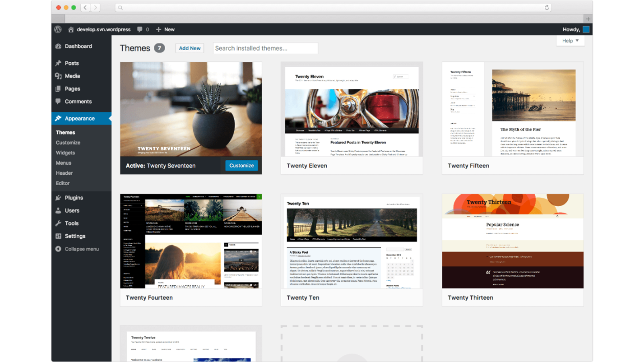Select the Twenty Fifteen theme screenshot
The width and height of the screenshot is (644, 362).
513,109
